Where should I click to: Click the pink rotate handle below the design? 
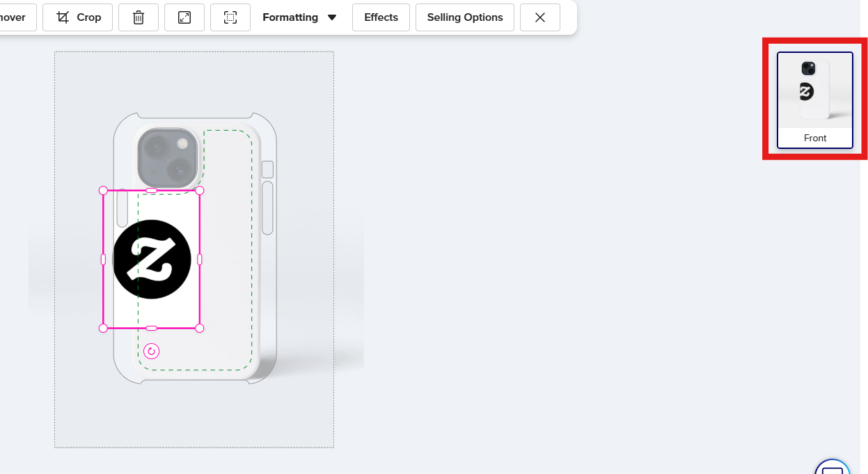point(151,351)
